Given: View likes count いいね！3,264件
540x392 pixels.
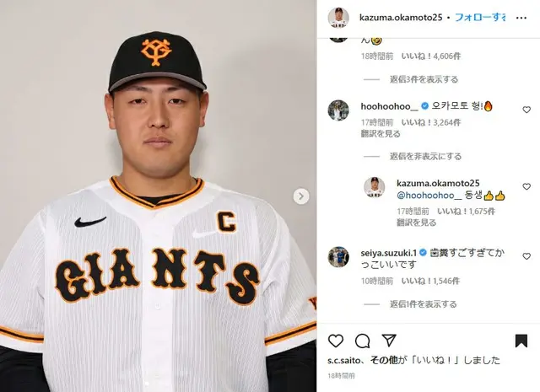Looking at the screenshot, I should 431,122.
